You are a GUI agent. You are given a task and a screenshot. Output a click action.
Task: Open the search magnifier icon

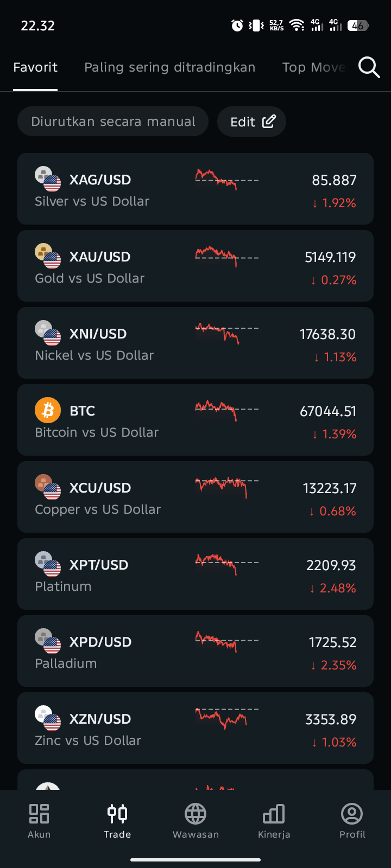(369, 68)
